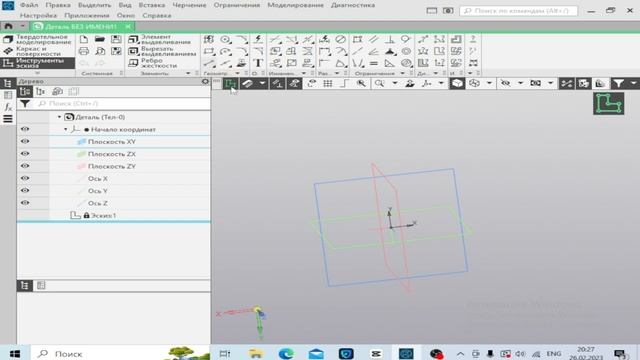
Task: Select the Каркас и поверхности toolset
Action: (x=37, y=51)
